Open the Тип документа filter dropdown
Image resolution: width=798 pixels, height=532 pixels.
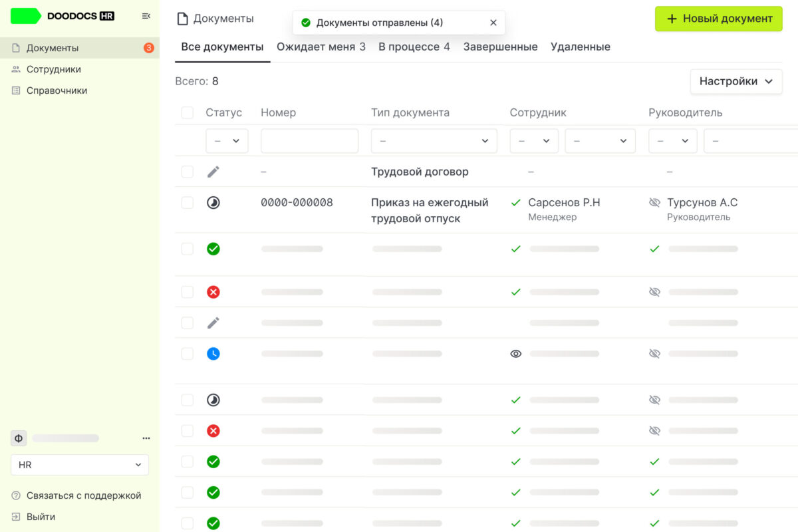(434, 141)
